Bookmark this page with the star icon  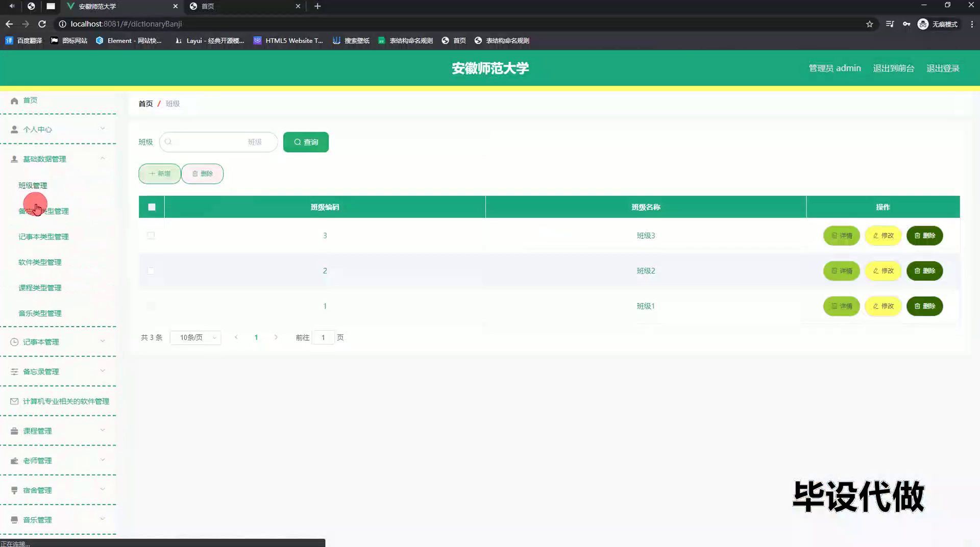click(x=869, y=24)
